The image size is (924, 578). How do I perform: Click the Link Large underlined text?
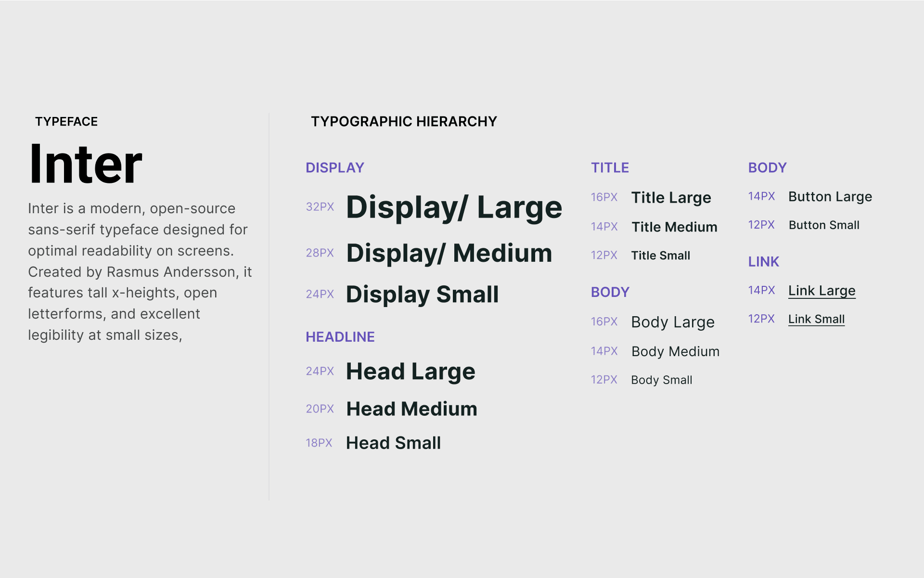[x=821, y=291]
